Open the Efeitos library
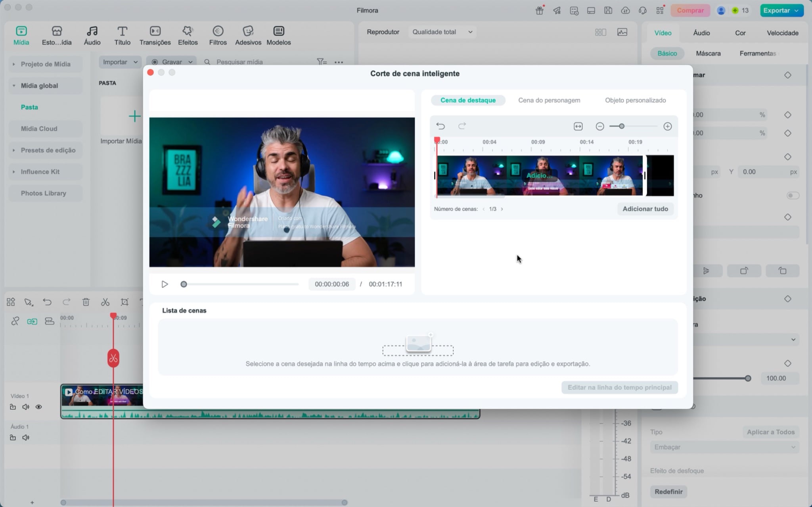This screenshot has height=507, width=812. [188, 31]
